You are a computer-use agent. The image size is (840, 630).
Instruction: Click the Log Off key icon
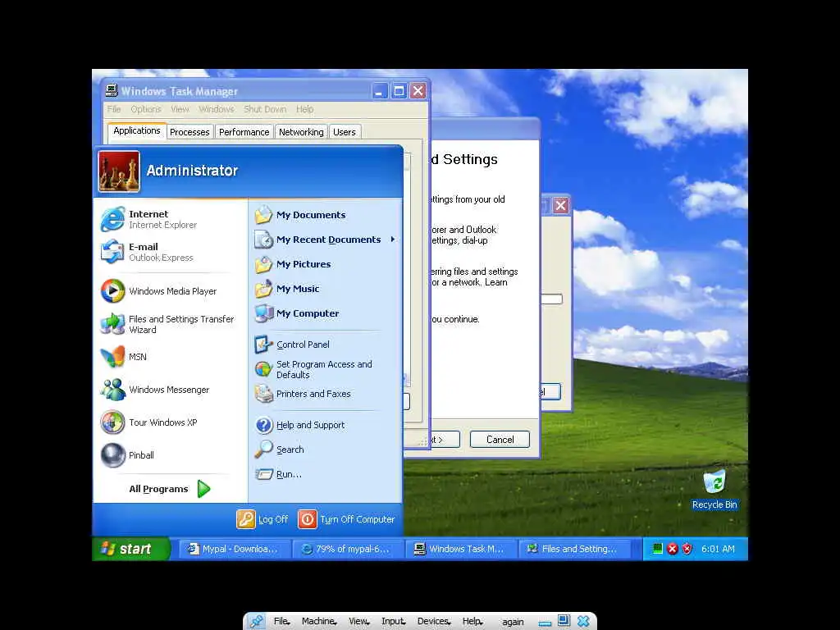246,519
